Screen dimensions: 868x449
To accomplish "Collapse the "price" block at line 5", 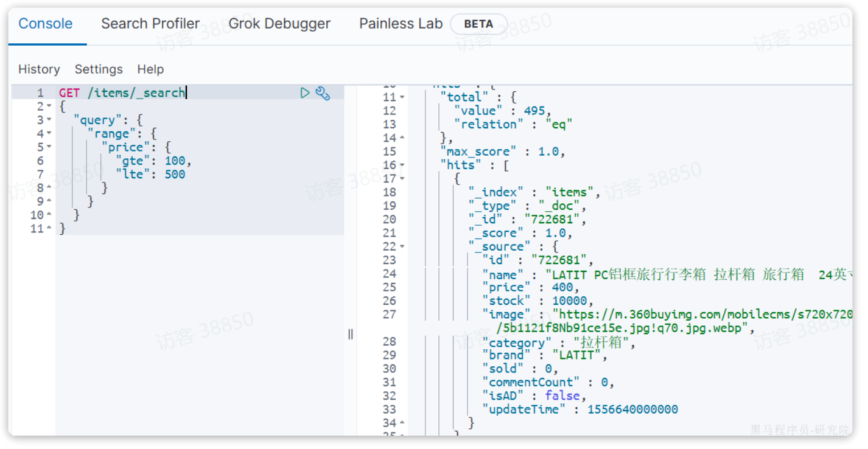I will 49,147.
